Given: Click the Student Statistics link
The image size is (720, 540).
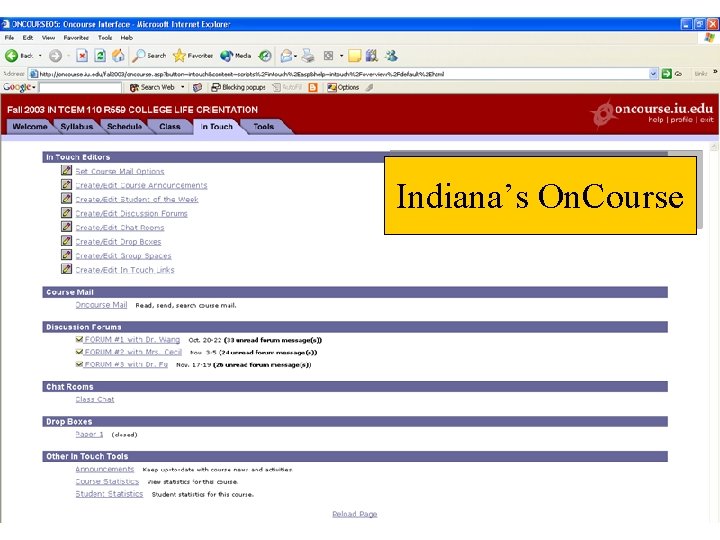Looking at the screenshot, I should pyautogui.click(x=109, y=494).
